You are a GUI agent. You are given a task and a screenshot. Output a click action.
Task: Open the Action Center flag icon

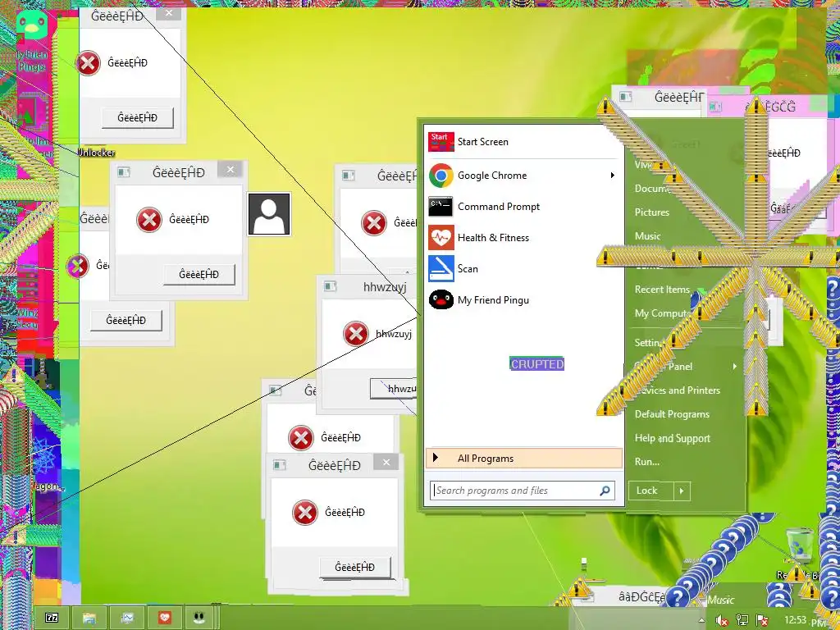[762, 620]
